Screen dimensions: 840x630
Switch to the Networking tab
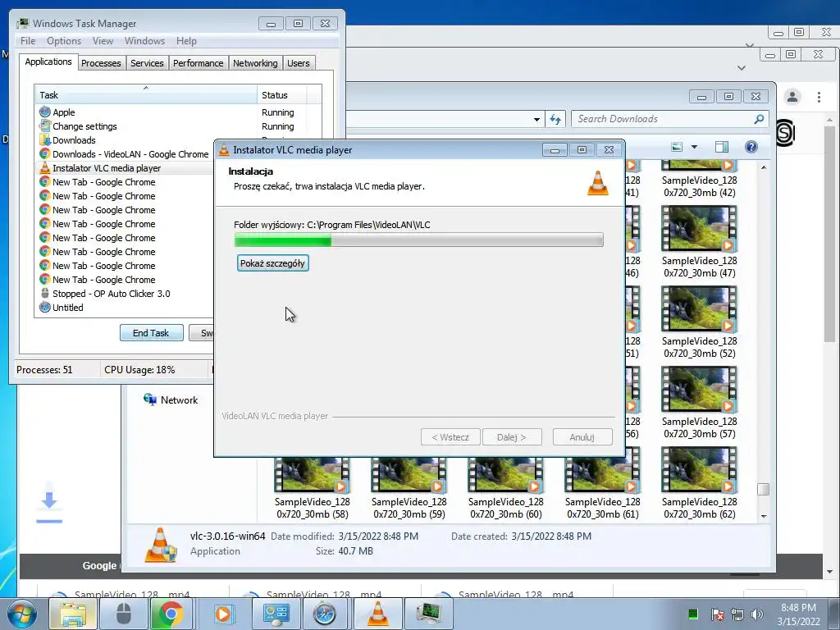coord(255,63)
